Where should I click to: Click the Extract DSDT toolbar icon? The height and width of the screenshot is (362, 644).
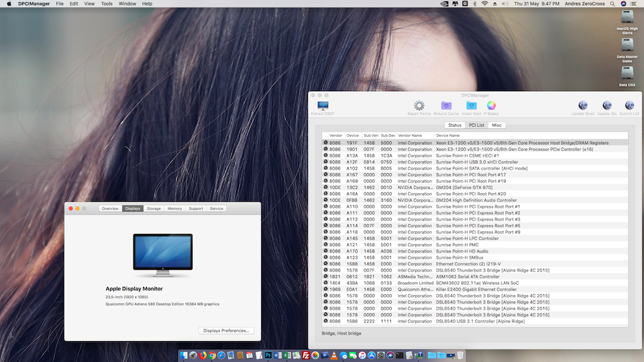(323, 106)
